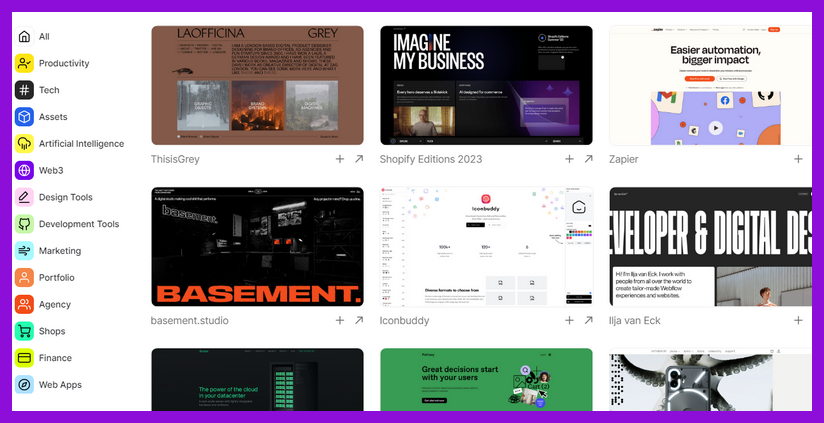Open the Ilja van Eck thumbnail
This screenshot has width=824, height=423.
tap(710, 246)
